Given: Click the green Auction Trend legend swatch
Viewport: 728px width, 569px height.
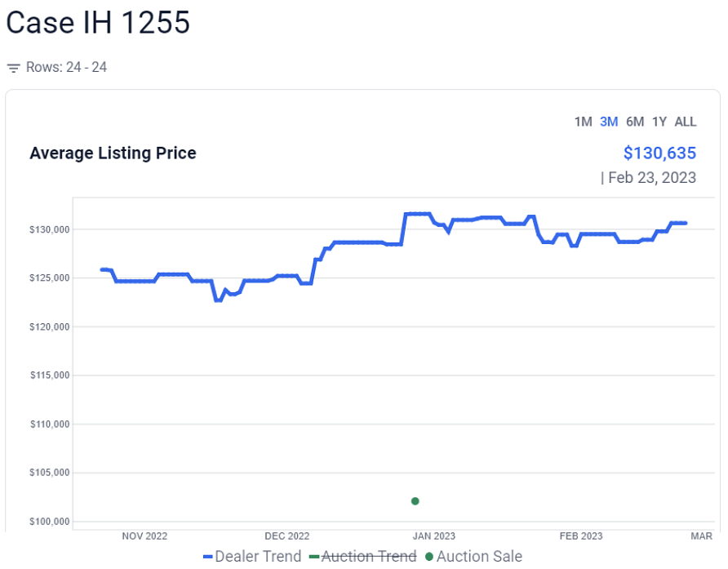Looking at the screenshot, I should [314, 557].
